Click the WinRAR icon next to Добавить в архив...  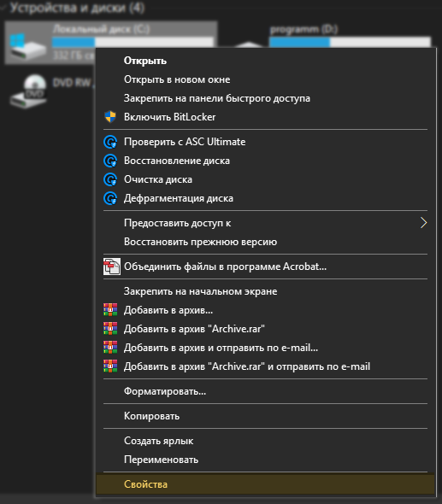pos(110,310)
